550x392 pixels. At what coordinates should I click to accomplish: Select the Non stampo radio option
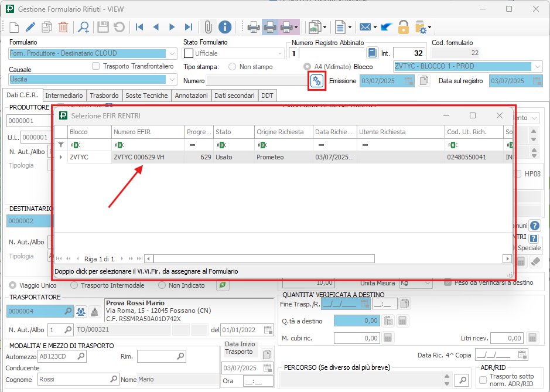(x=233, y=67)
